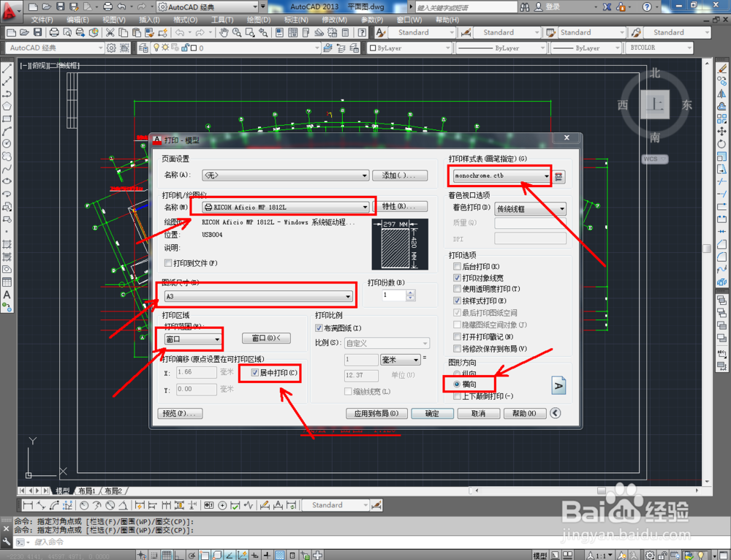Select the Rectangle draw tool
This screenshot has width=731, height=560.
click(7, 119)
